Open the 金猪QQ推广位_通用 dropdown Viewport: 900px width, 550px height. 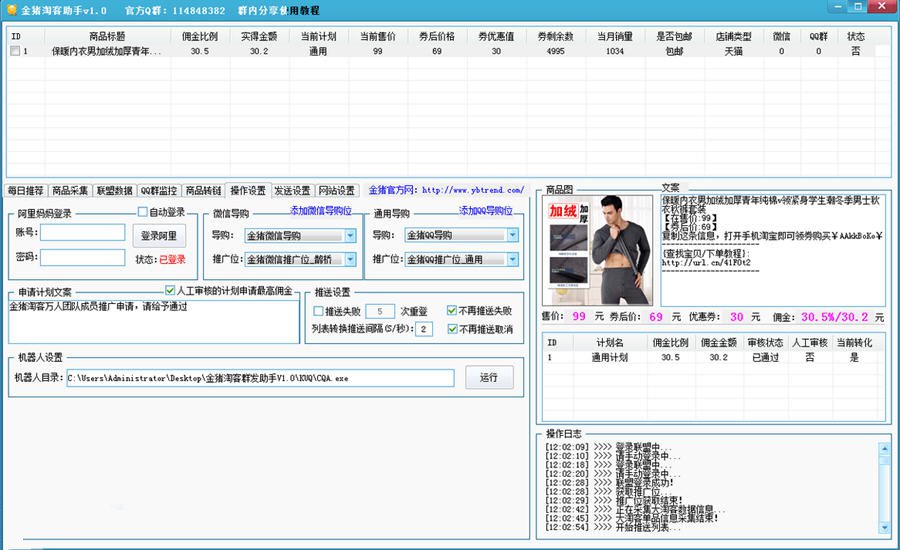(512, 260)
